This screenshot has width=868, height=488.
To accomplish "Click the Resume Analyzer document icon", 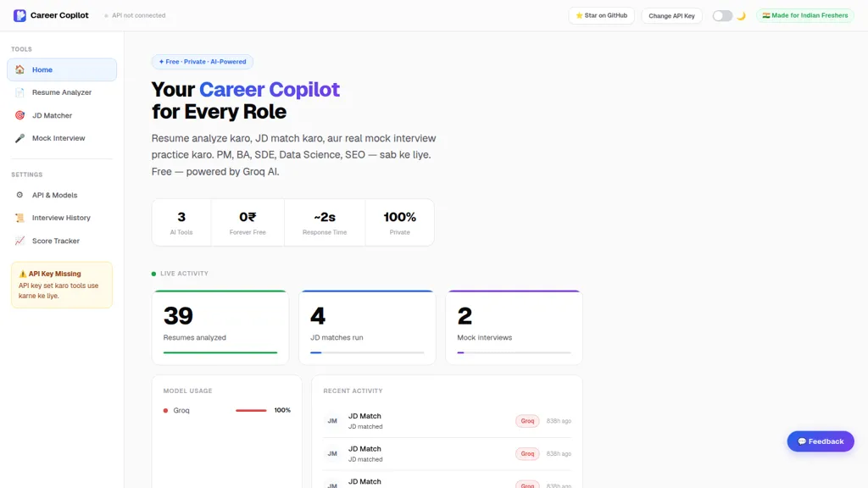I will [20, 92].
